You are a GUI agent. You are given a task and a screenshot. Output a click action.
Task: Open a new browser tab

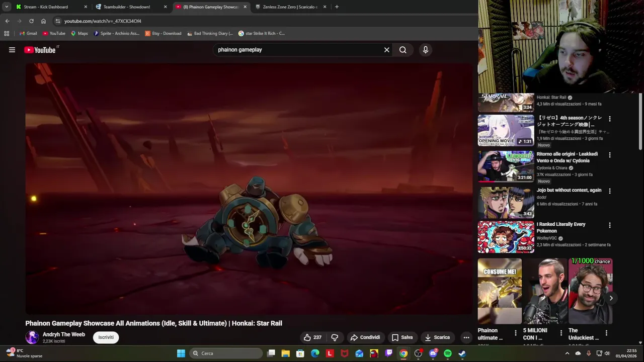click(337, 7)
